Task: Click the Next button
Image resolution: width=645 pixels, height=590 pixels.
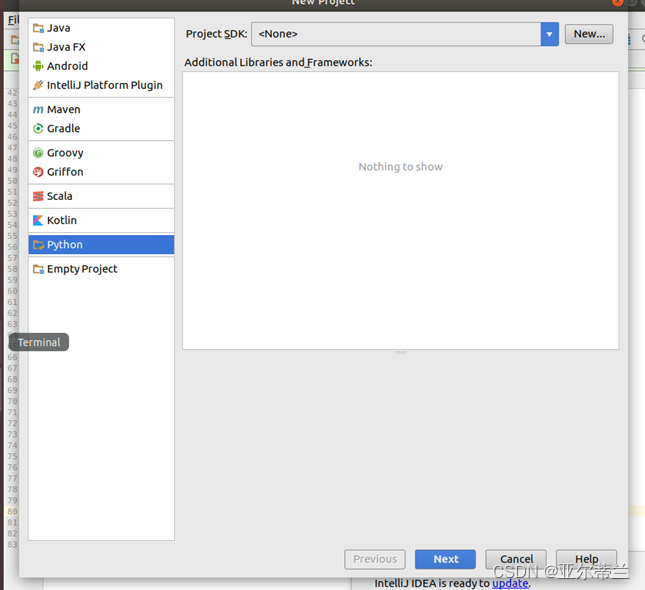Action: click(x=445, y=559)
